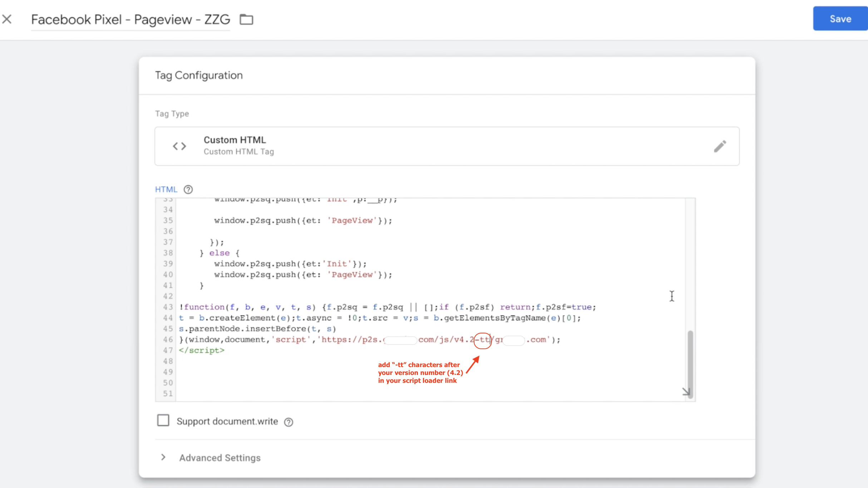Enable the Support document.write checkbox

click(x=163, y=420)
